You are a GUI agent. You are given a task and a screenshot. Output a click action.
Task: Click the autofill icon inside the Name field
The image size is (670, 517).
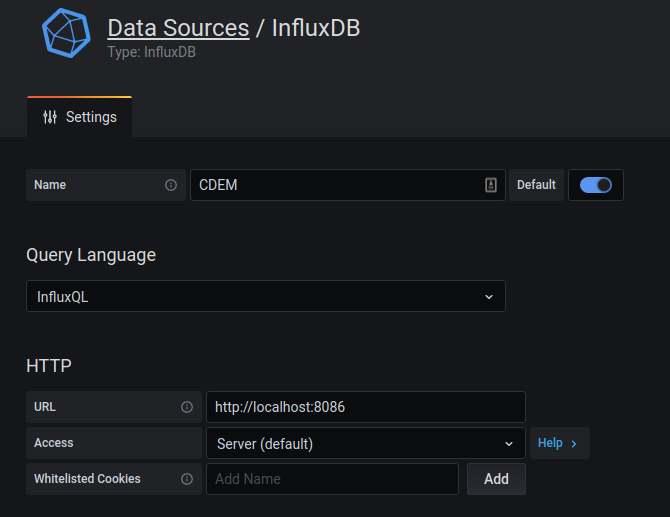point(491,185)
